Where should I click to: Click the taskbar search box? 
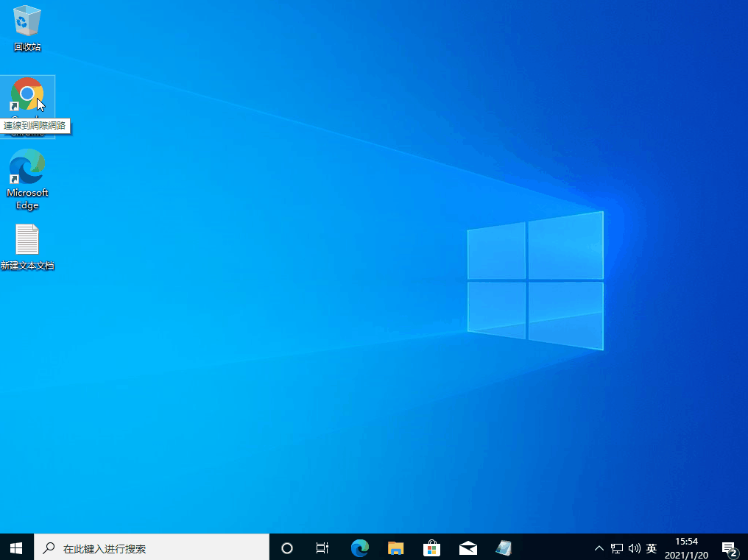tap(152, 547)
